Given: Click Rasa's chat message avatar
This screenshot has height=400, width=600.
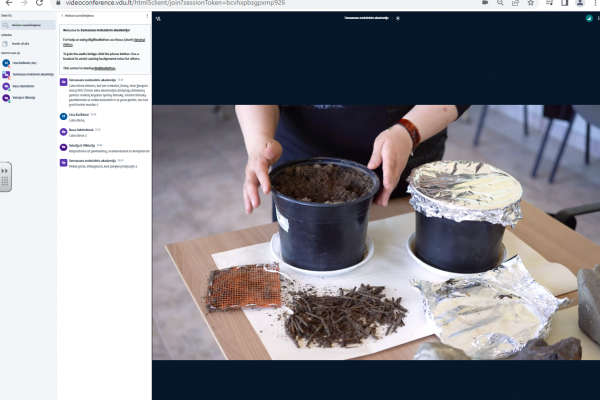Looking at the screenshot, I should point(64,132).
